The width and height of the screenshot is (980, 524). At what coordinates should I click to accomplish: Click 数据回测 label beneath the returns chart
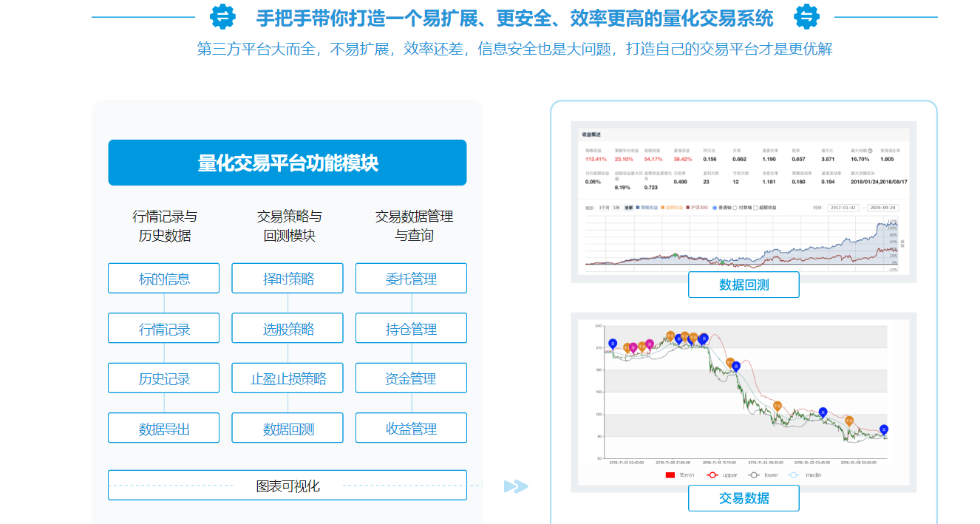(743, 285)
